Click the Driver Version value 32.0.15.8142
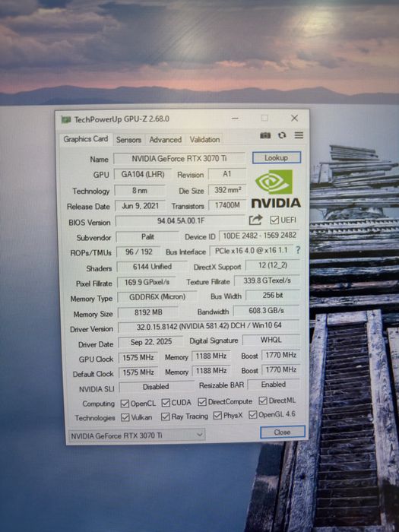The width and height of the screenshot is (399, 532). (x=209, y=326)
